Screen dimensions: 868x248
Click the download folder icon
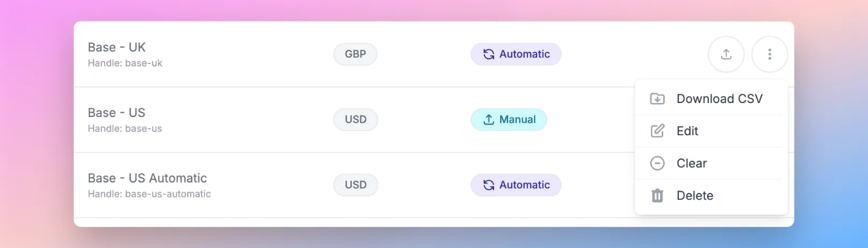[657, 99]
